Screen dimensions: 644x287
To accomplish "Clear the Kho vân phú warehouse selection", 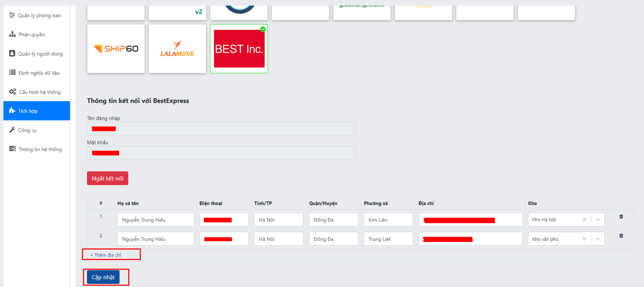I will pos(584,239).
